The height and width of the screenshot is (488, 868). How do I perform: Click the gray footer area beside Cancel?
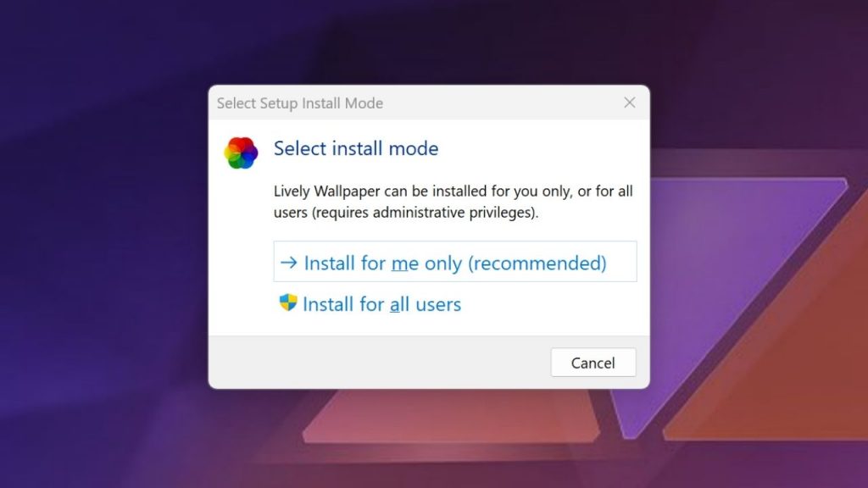coord(379,363)
